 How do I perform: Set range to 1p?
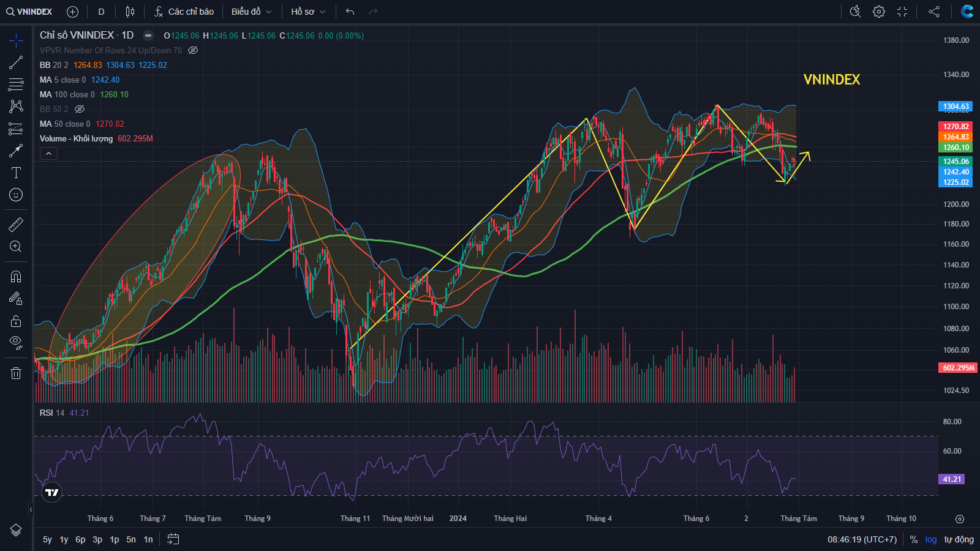coord(115,539)
